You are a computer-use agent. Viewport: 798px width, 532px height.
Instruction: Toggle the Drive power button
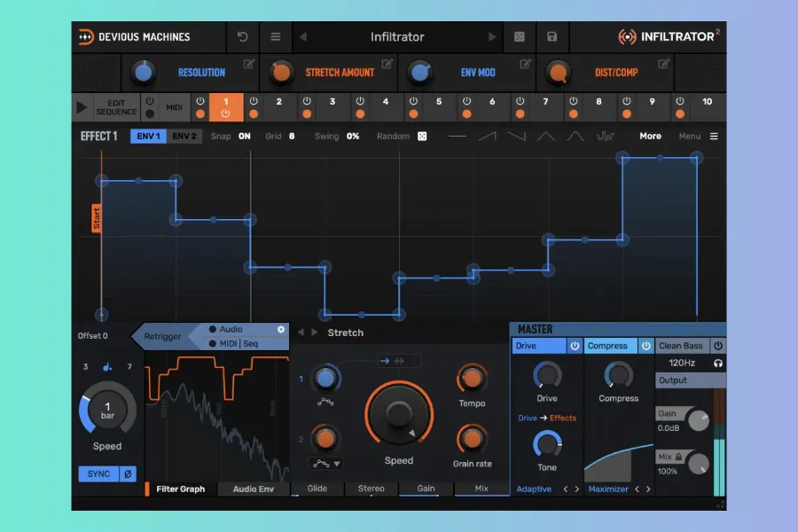tap(574, 346)
